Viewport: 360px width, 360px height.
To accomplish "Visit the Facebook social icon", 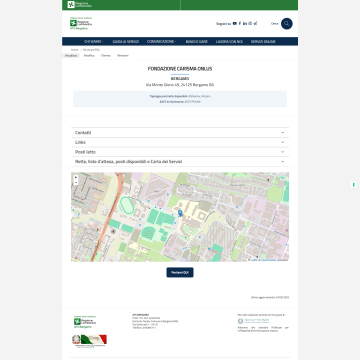I will 240,23.
